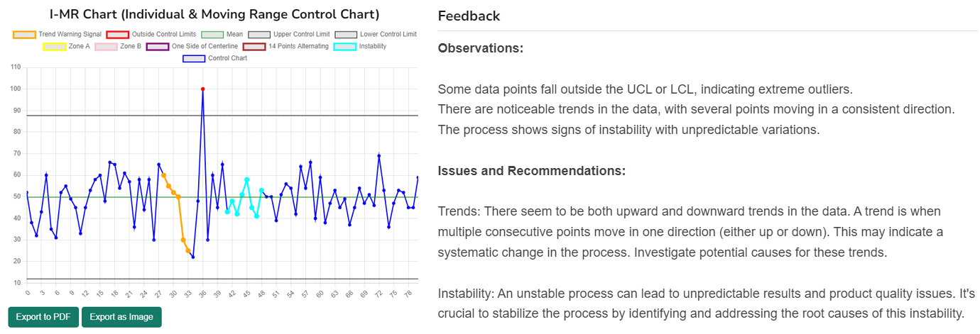
Task: Hide the Control Chart dataset via legend
Action: point(194,58)
